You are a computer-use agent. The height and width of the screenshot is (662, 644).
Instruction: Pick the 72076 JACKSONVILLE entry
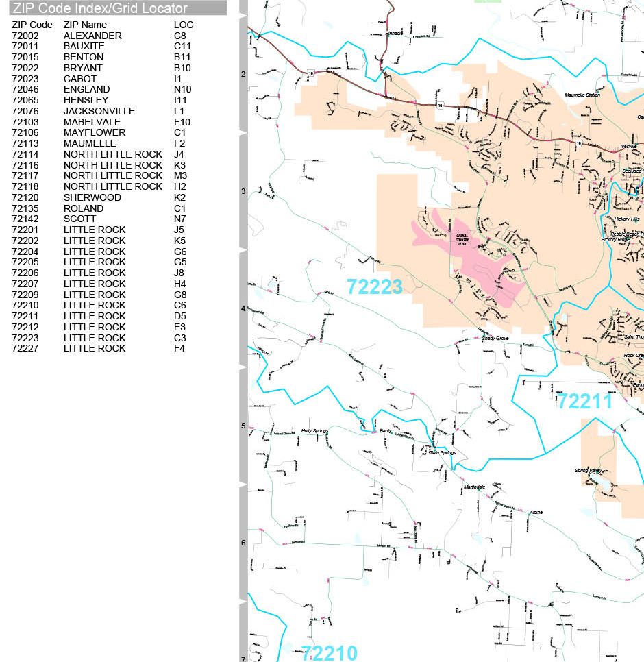[x=101, y=111]
